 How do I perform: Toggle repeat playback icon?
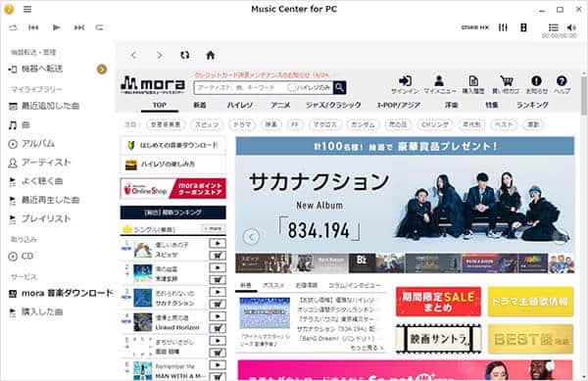tap(99, 27)
